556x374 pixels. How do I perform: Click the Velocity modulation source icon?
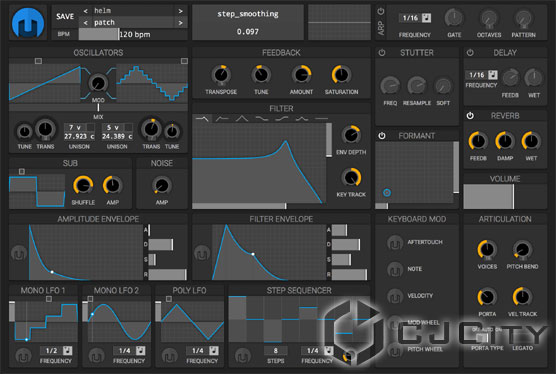395,296
